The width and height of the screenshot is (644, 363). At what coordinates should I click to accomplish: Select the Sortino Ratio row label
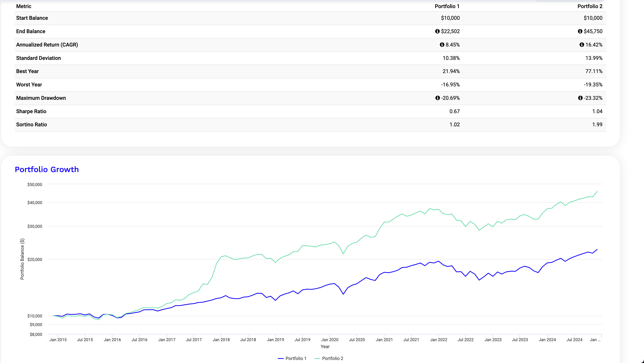coord(31,125)
